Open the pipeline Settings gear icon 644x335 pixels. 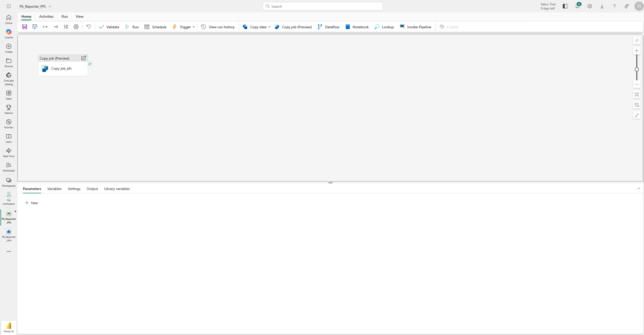[76, 27]
